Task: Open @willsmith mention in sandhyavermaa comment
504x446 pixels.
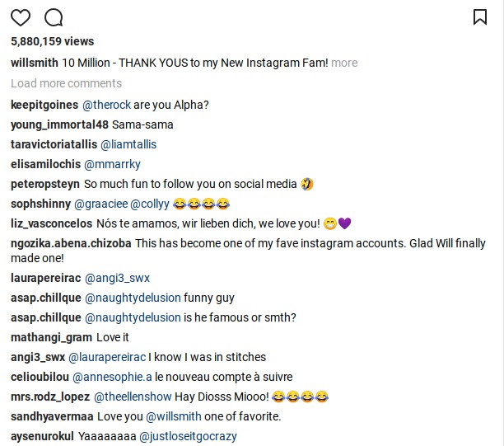Action: pos(174,416)
